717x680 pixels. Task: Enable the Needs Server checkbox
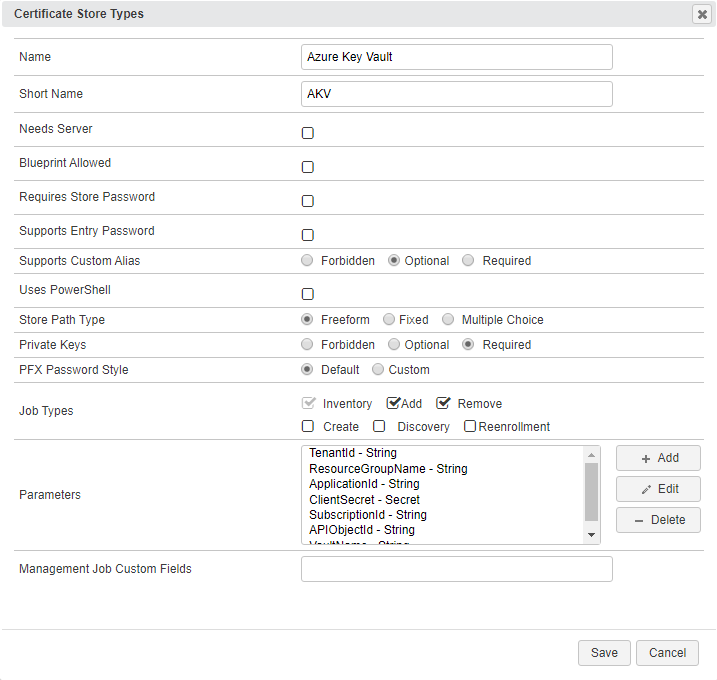(x=308, y=133)
